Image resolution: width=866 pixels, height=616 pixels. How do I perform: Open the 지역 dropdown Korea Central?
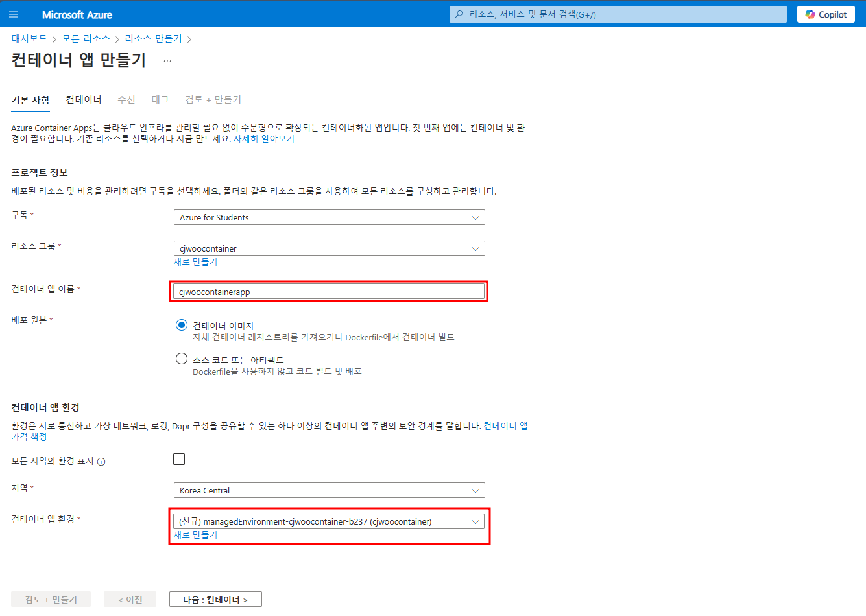tap(330, 490)
